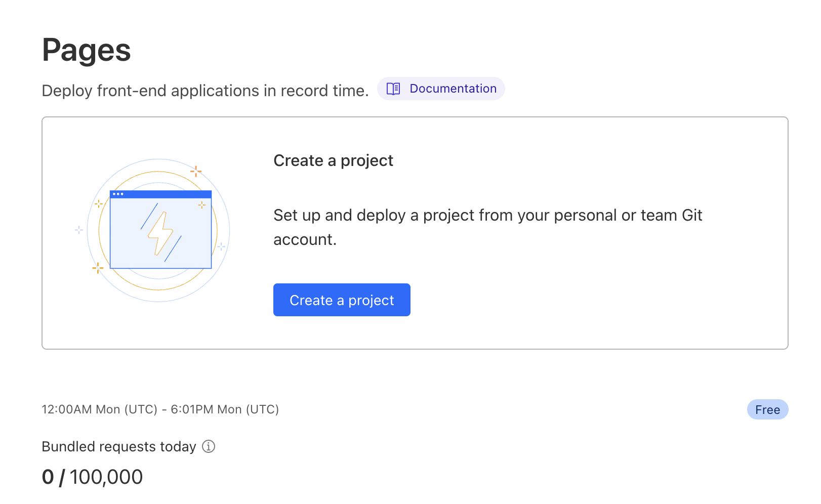821x504 pixels.
Task: Click the three dots on the illustration titlebar
Action: tap(118, 194)
